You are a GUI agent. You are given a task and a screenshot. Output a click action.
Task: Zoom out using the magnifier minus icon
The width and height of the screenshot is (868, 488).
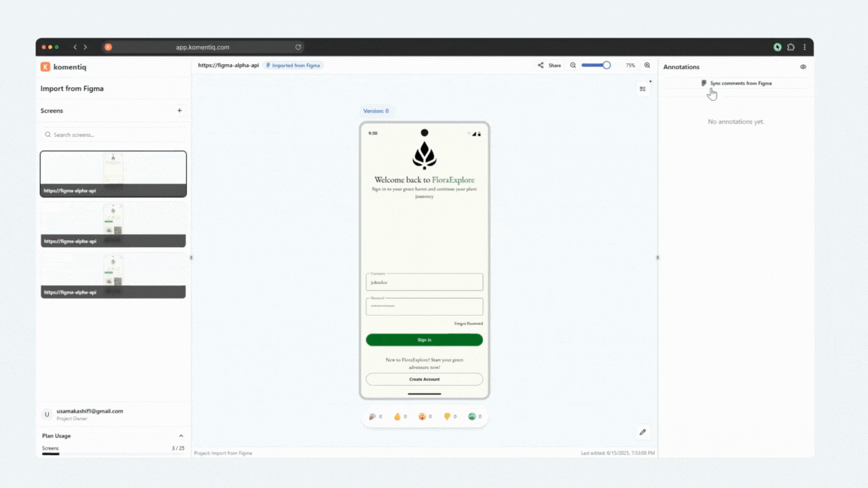[573, 66]
